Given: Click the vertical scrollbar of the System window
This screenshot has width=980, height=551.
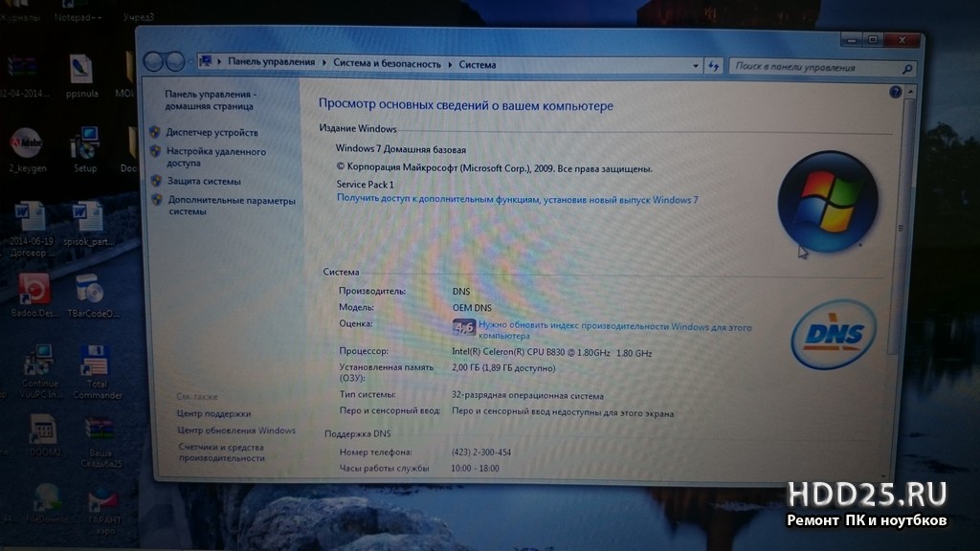Looking at the screenshot, I should pos(899,230).
